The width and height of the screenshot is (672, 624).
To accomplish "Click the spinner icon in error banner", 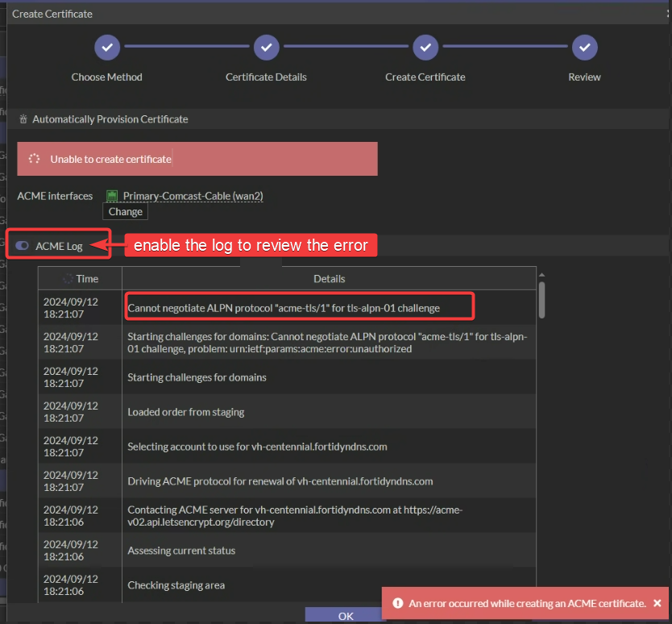I will (x=35, y=159).
